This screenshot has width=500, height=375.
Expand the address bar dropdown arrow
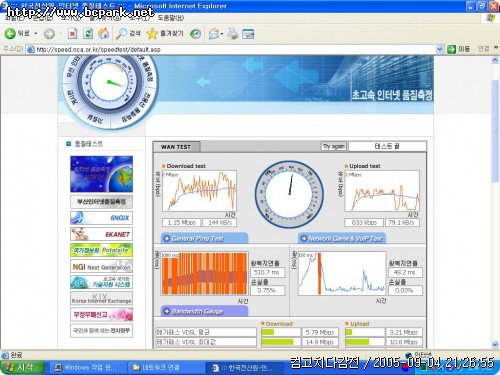440,50
